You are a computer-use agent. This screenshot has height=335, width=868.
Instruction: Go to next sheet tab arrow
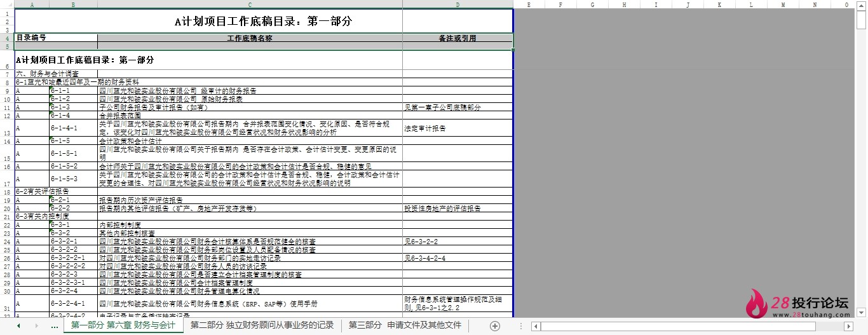(x=36, y=325)
